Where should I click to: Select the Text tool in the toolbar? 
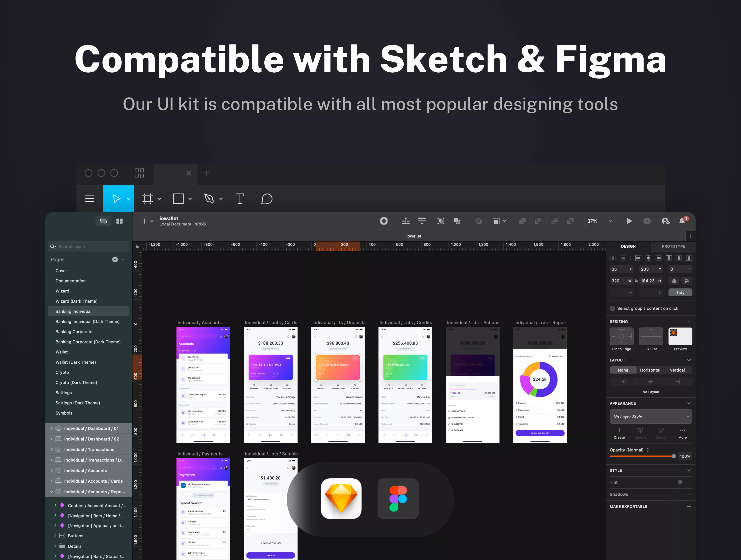coord(240,199)
